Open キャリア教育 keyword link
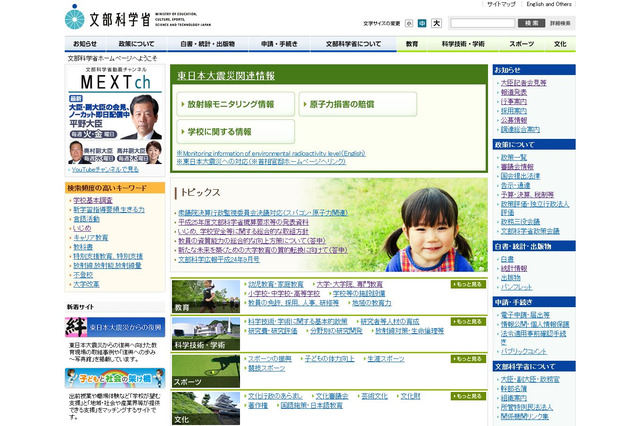The image size is (640, 426). (x=91, y=237)
